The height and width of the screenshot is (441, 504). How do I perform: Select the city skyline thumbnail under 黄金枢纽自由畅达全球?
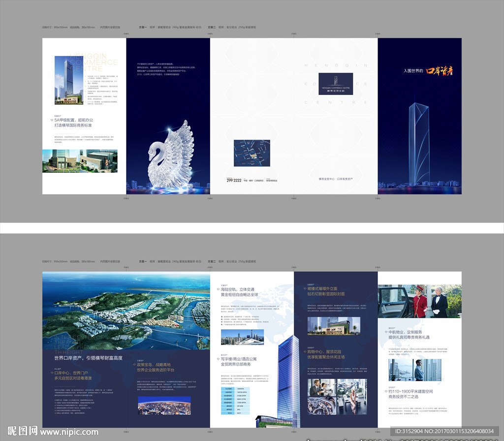tap(242, 337)
